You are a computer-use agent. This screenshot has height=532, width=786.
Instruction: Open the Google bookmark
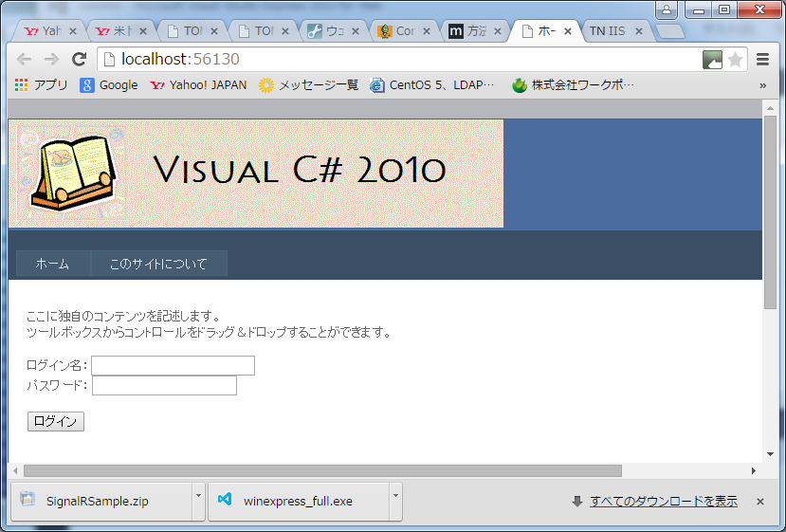[109, 85]
